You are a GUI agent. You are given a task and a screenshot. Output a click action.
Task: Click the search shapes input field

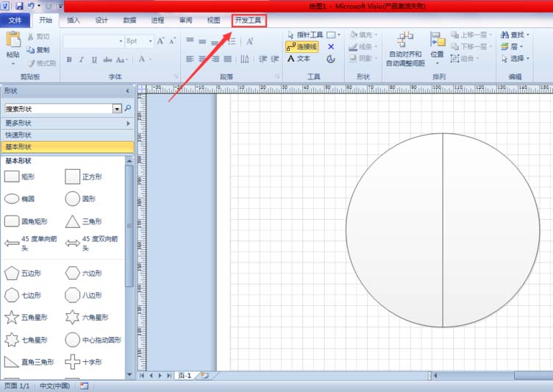59,109
